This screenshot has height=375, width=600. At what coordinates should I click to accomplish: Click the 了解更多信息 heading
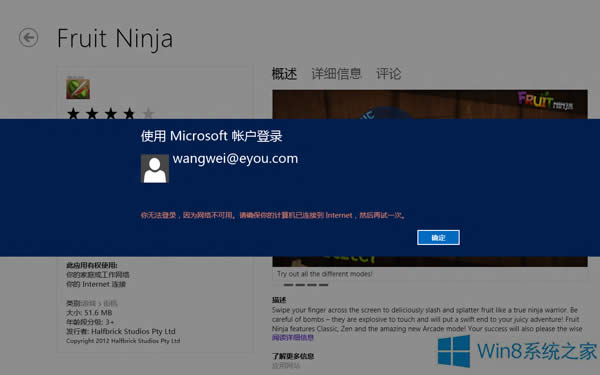(293, 356)
